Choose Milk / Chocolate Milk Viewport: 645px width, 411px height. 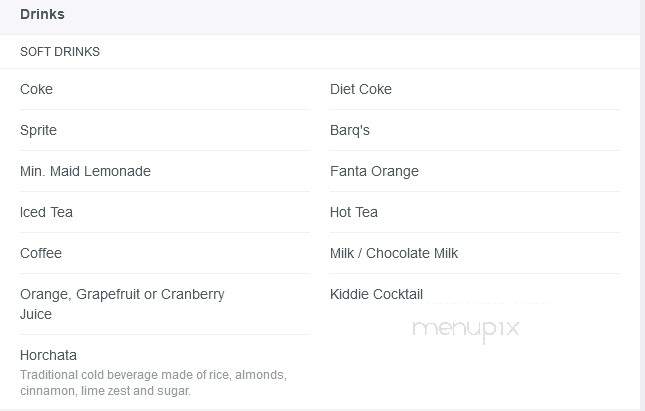pyautogui.click(x=394, y=253)
